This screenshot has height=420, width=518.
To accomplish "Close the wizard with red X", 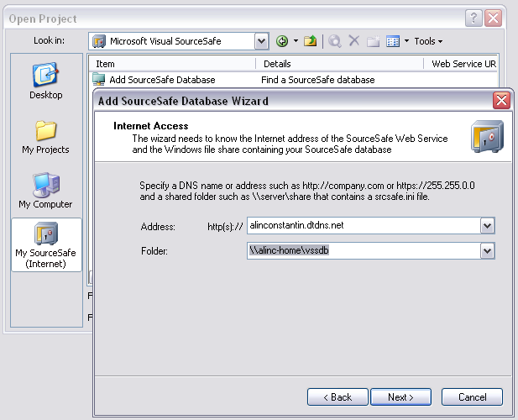I will pyautogui.click(x=501, y=100).
